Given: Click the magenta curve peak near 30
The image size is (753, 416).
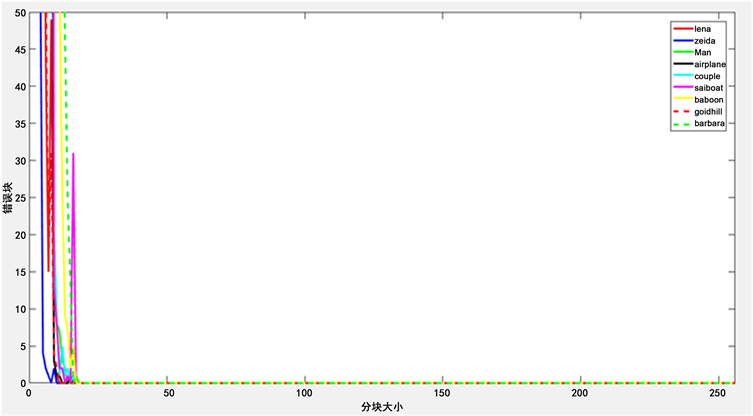Looking at the screenshot, I should tap(73, 154).
